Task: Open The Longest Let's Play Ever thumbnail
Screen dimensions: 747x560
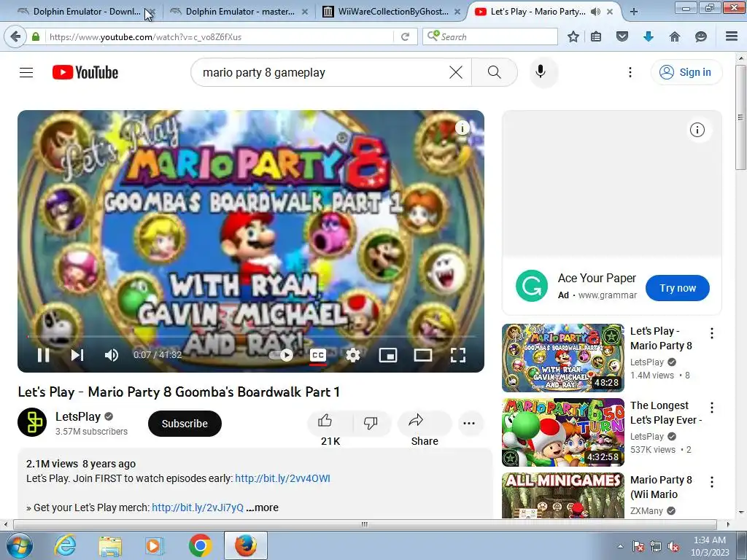Action: pos(562,432)
